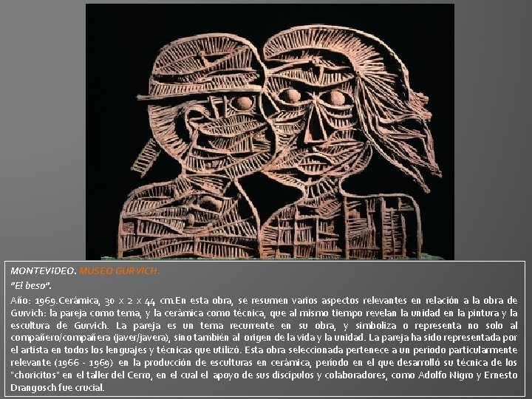532x399 pixels.
Task: Click the ceramic sculpture image "El beso"
Action: tap(270, 132)
